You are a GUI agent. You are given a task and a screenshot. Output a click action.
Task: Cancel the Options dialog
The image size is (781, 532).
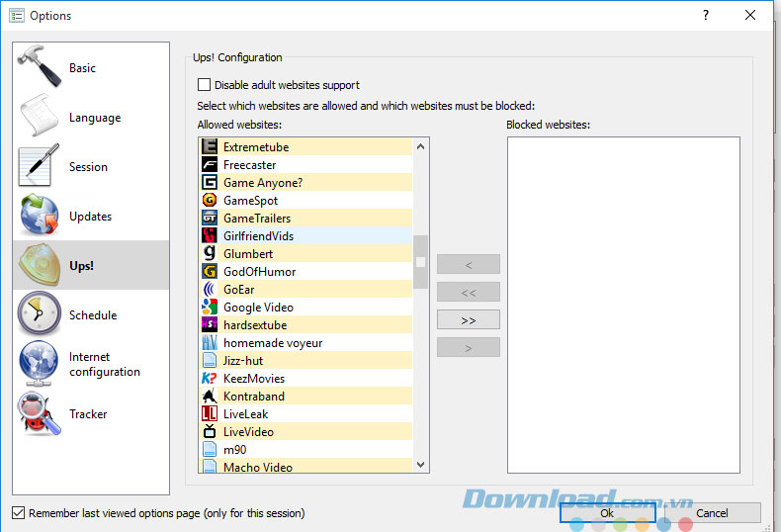712,513
